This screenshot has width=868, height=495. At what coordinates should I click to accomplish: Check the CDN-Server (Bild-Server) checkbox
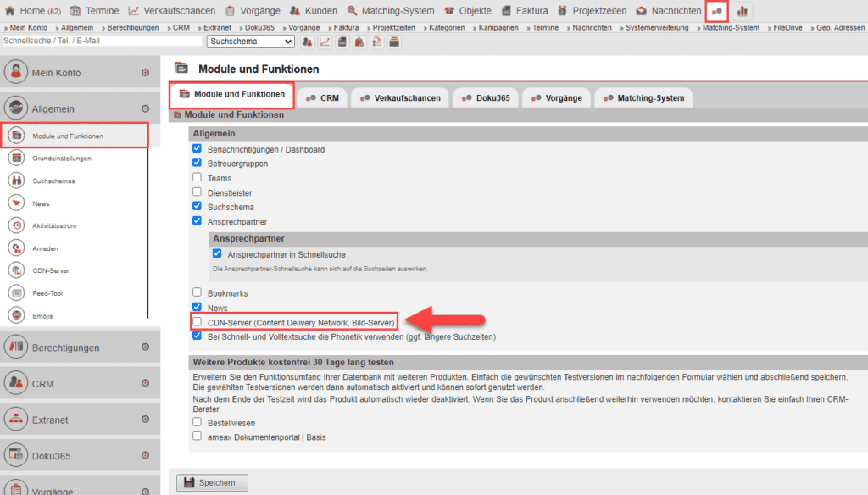197,322
